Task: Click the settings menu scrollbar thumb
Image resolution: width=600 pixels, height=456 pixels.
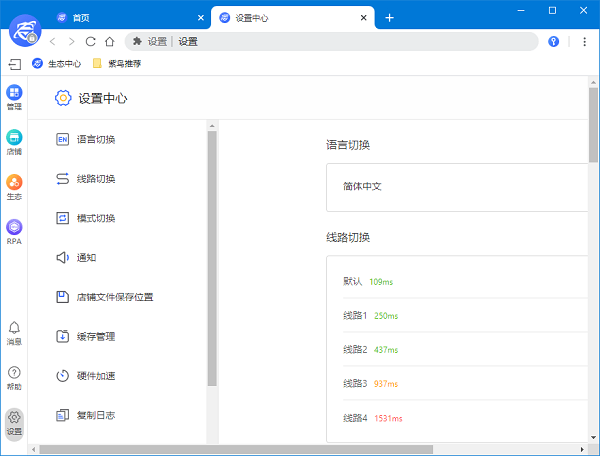Action: 212,259
